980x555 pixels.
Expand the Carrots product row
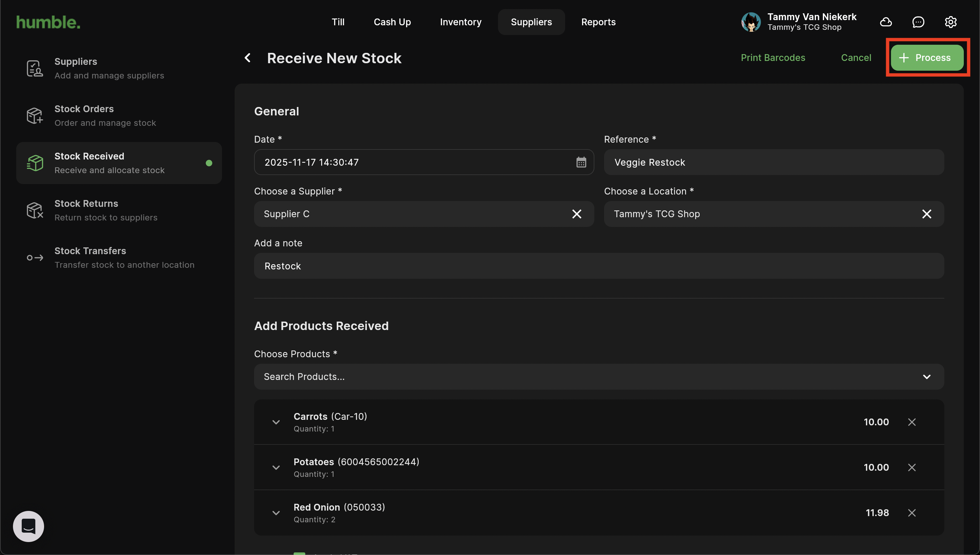(x=276, y=422)
